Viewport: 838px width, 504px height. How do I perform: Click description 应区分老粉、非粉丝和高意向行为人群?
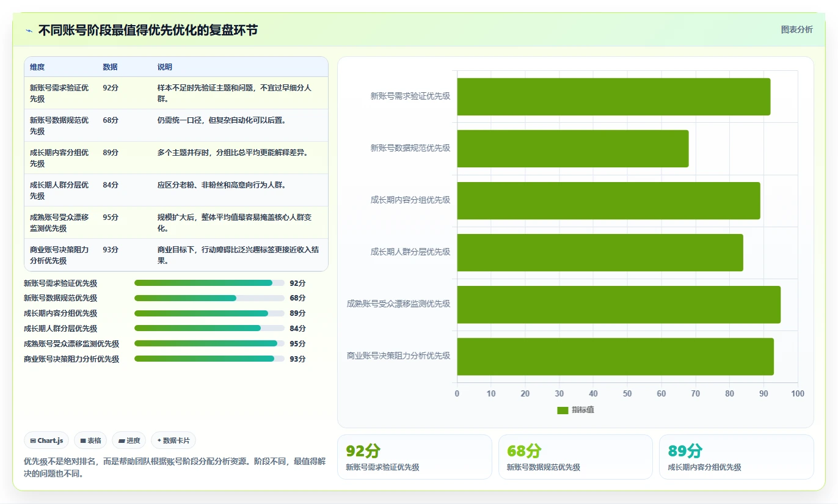coord(222,185)
